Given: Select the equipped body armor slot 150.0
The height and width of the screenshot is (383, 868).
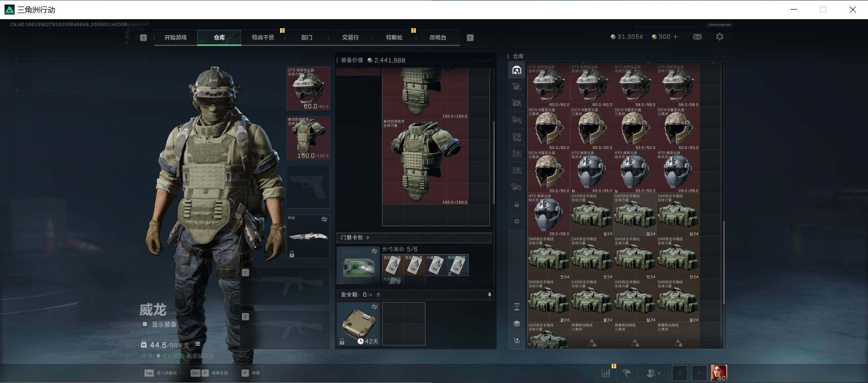Looking at the screenshot, I should [308, 138].
